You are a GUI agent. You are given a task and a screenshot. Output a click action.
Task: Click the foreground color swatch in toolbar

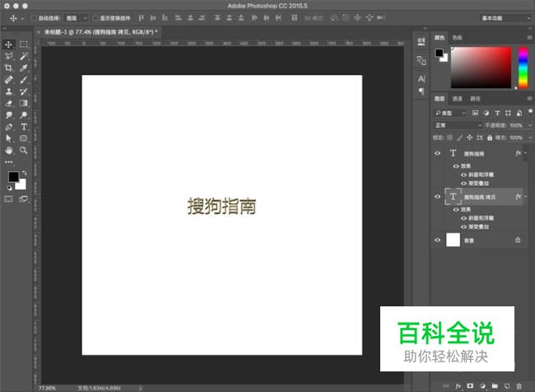point(13,177)
